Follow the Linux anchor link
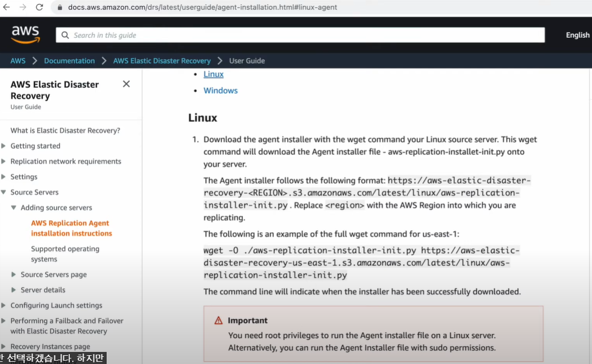592x364 pixels. (213, 74)
